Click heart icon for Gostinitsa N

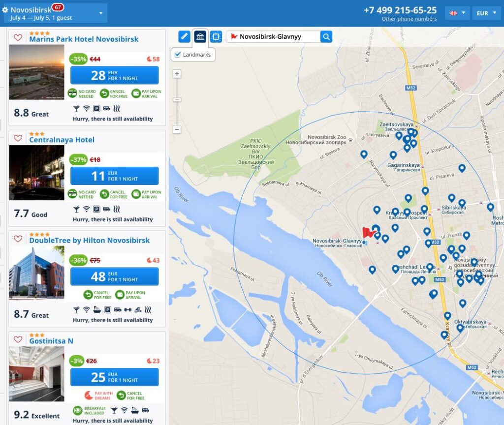[x=18, y=340]
